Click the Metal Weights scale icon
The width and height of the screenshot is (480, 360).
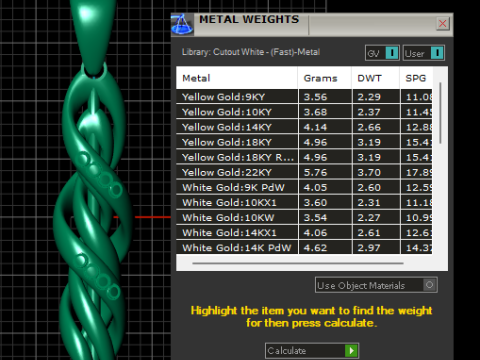tap(182, 24)
